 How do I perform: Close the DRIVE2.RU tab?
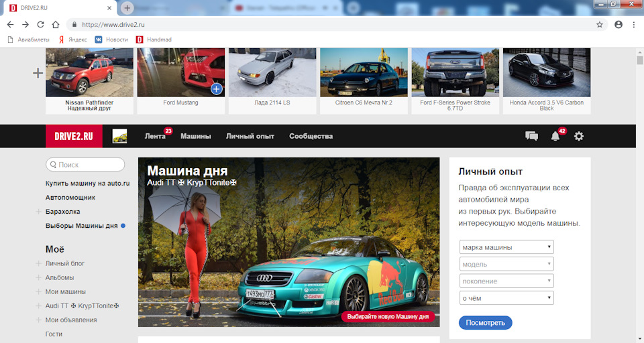coord(109,8)
